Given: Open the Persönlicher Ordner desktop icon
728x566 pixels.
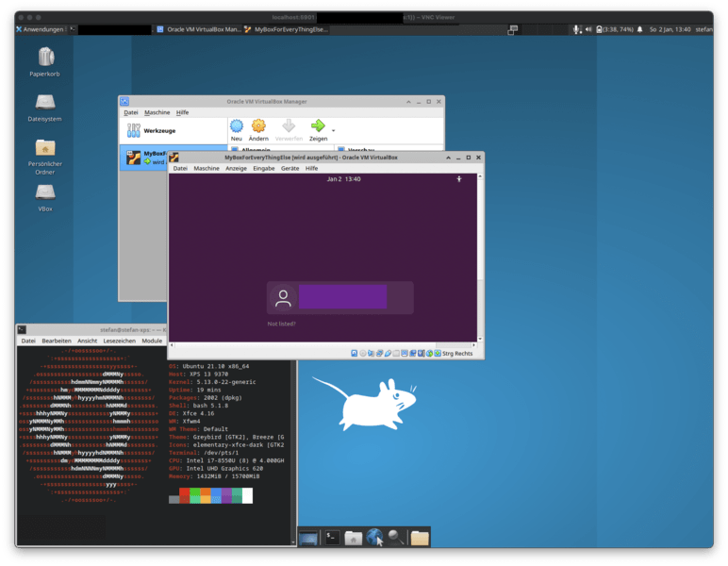Looking at the screenshot, I should [x=45, y=157].
